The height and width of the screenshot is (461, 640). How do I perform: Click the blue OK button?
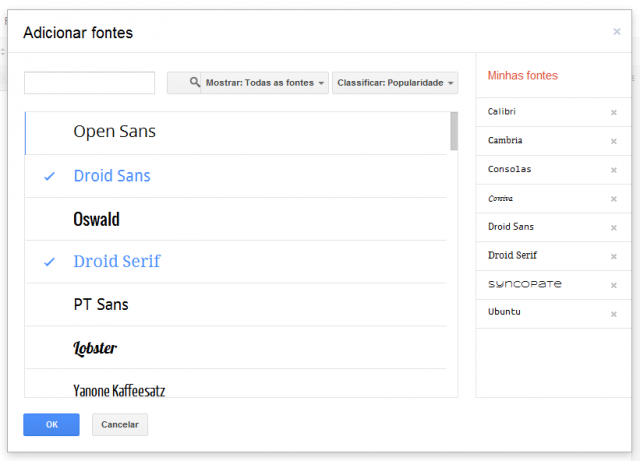[x=51, y=425]
